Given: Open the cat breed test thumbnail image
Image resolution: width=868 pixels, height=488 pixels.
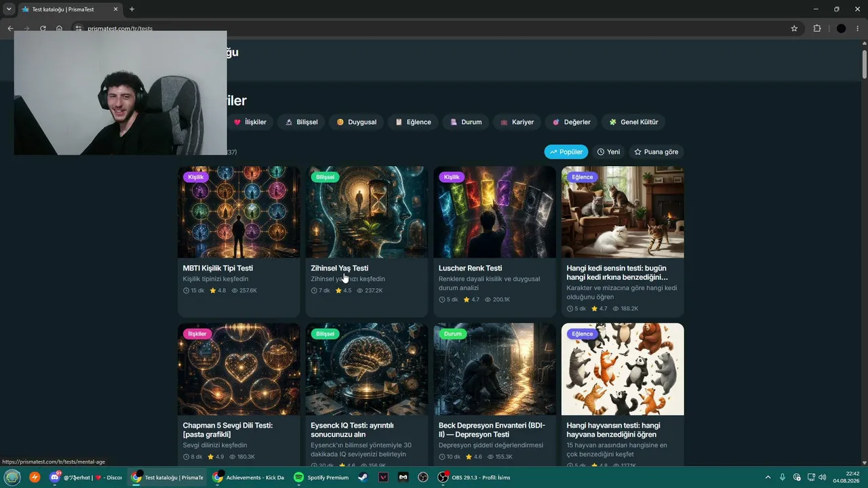Looking at the screenshot, I should tap(623, 212).
